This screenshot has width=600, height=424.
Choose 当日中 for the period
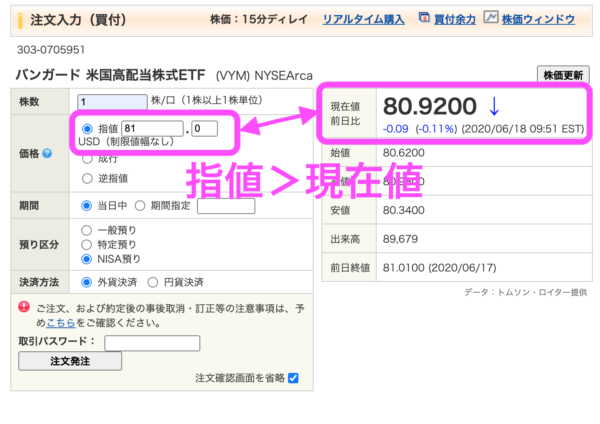click(86, 206)
